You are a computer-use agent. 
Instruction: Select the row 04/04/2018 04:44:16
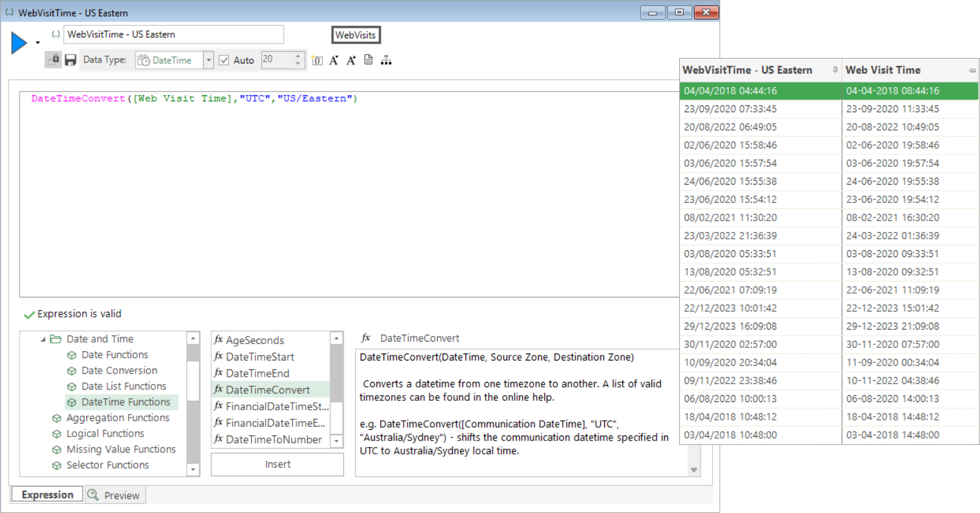829,91
